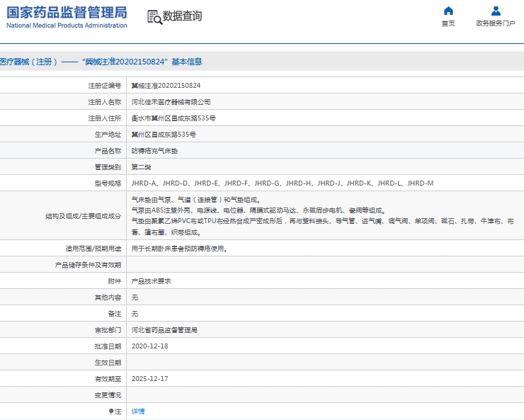Click the 医疗器械（注册）基本信息 page heading

(x=101, y=62)
